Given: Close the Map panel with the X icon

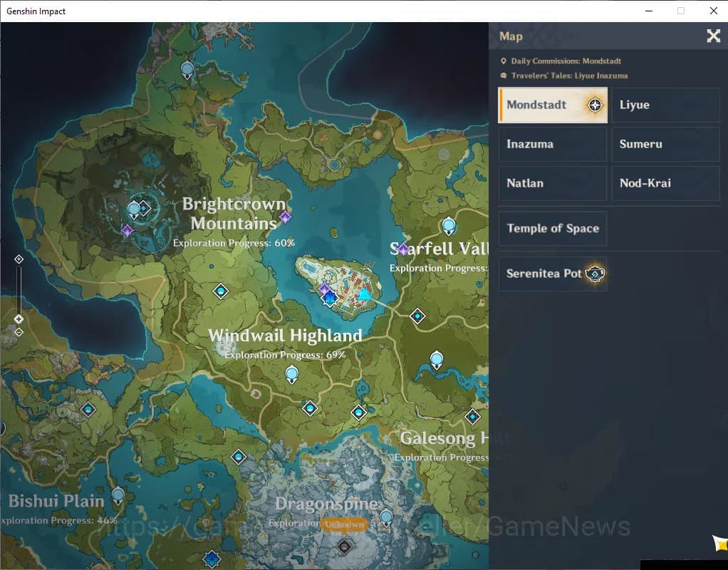Looking at the screenshot, I should [713, 36].
